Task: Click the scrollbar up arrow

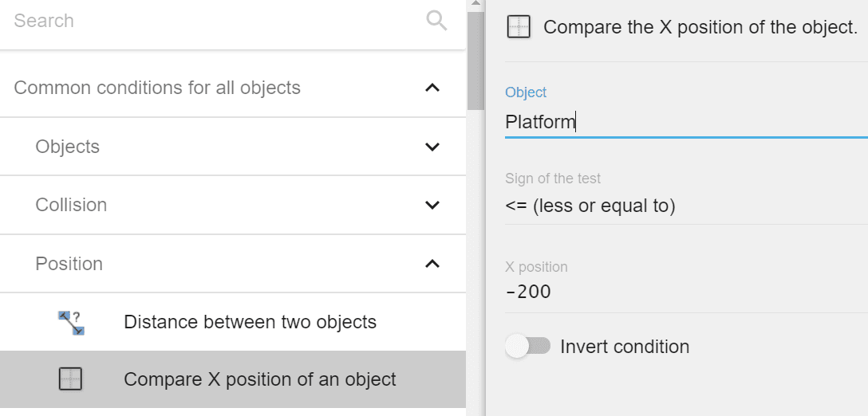Action: [x=475, y=5]
